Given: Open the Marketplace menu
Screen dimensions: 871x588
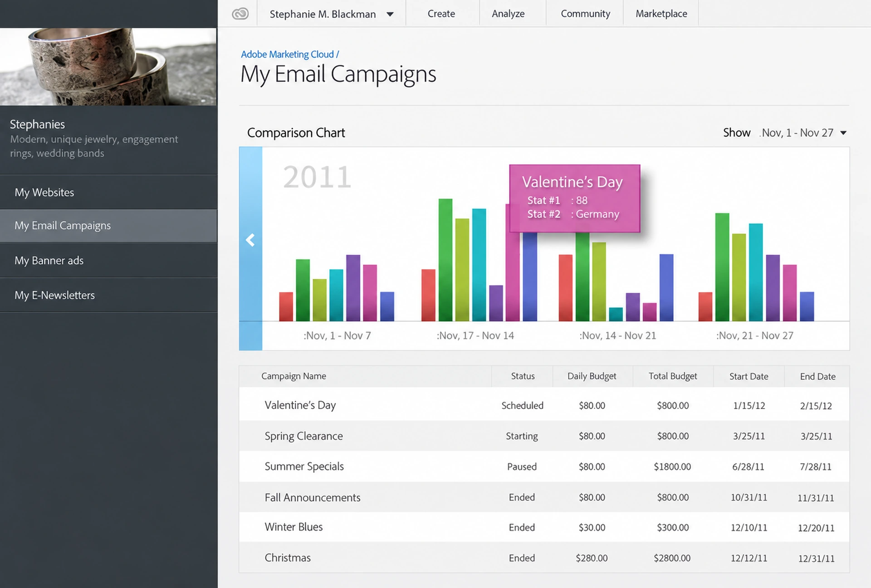Looking at the screenshot, I should coord(661,14).
